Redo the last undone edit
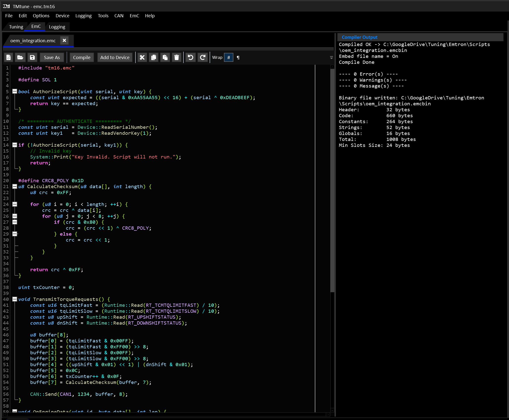Viewport: 509px width, 420px height. [x=203, y=57]
